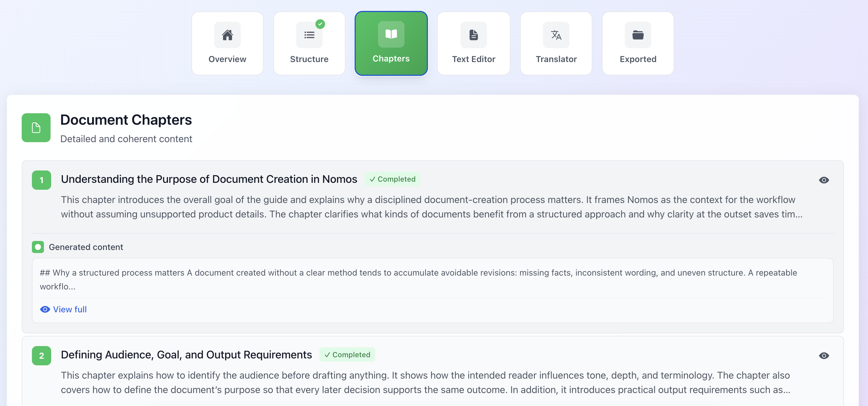
Task: Click the chapter 2 description paragraph
Action: coord(426,383)
